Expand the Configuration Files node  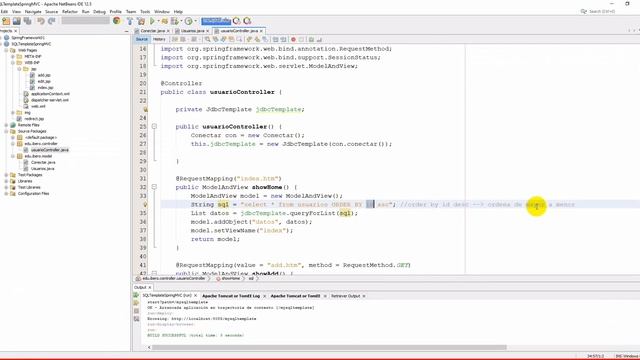pyautogui.click(x=6, y=193)
